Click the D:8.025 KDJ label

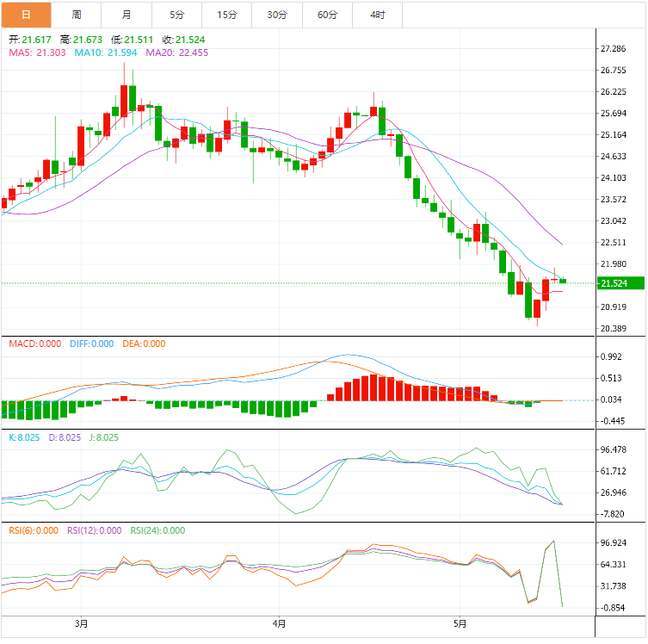point(65,437)
